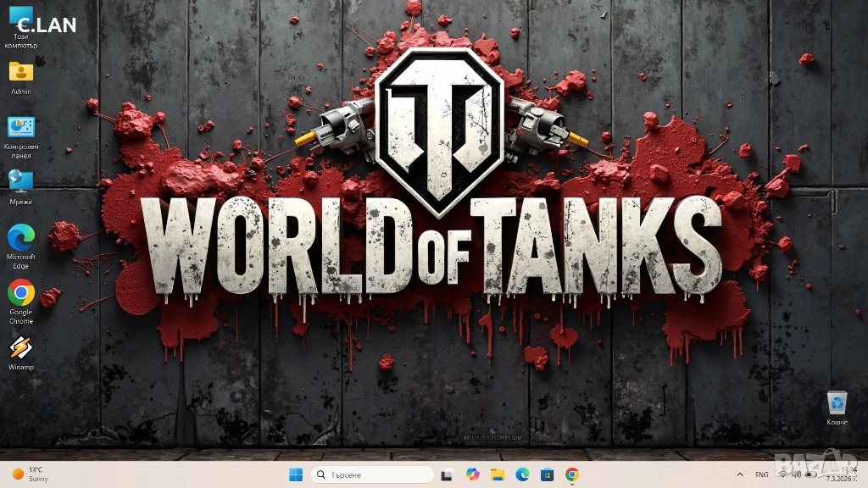Expand the hidden system tray icons chevron
The height and width of the screenshot is (488, 868).
pos(740,474)
